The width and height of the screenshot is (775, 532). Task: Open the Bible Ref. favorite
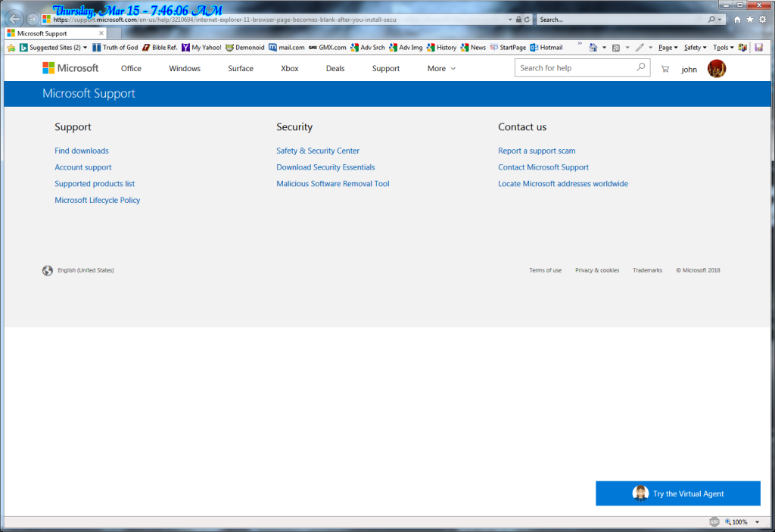[160, 48]
